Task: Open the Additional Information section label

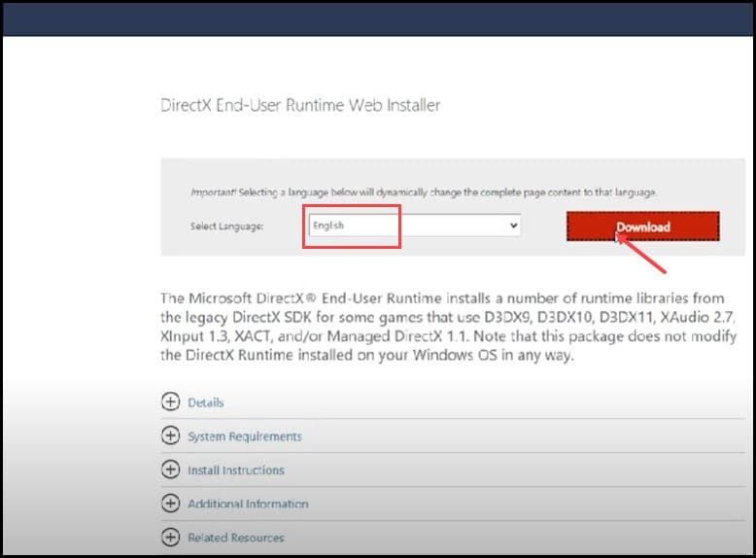Action: pos(248,504)
